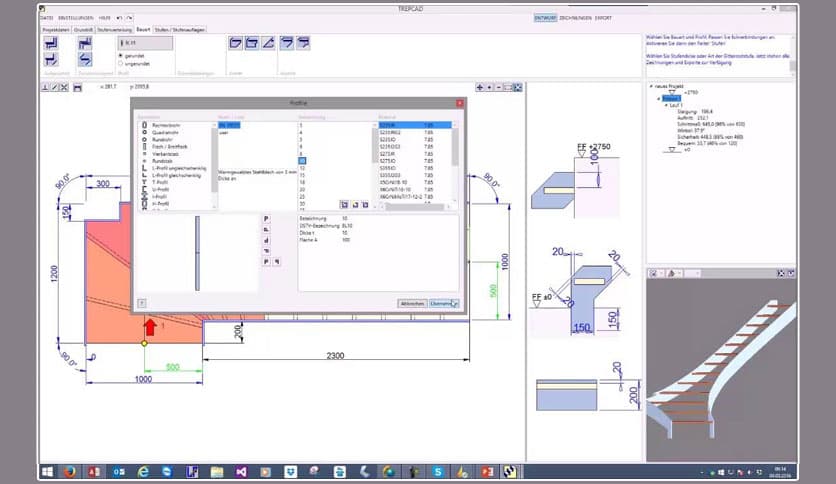This screenshot has height=484, width=836.
Task: Click the print icon above the drawing area
Action: coord(77,87)
